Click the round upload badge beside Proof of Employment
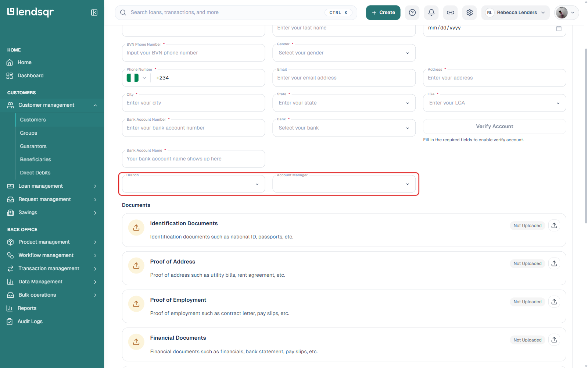Viewport: 588px width, 368px height. click(x=136, y=304)
